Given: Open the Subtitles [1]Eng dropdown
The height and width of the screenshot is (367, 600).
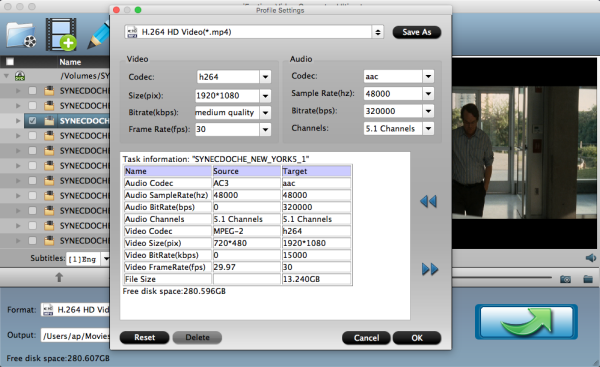Looking at the screenshot, I should pyautogui.click(x=106, y=259).
